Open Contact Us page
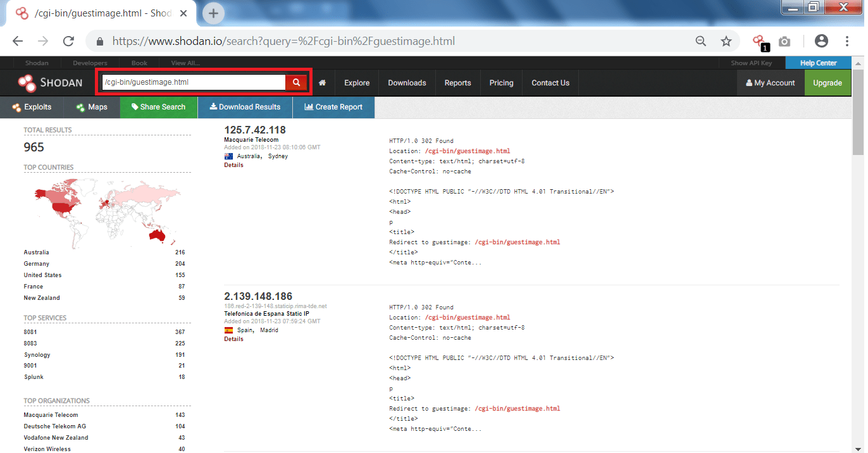Image resolution: width=868 pixels, height=453 pixels. (x=550, y=83)
